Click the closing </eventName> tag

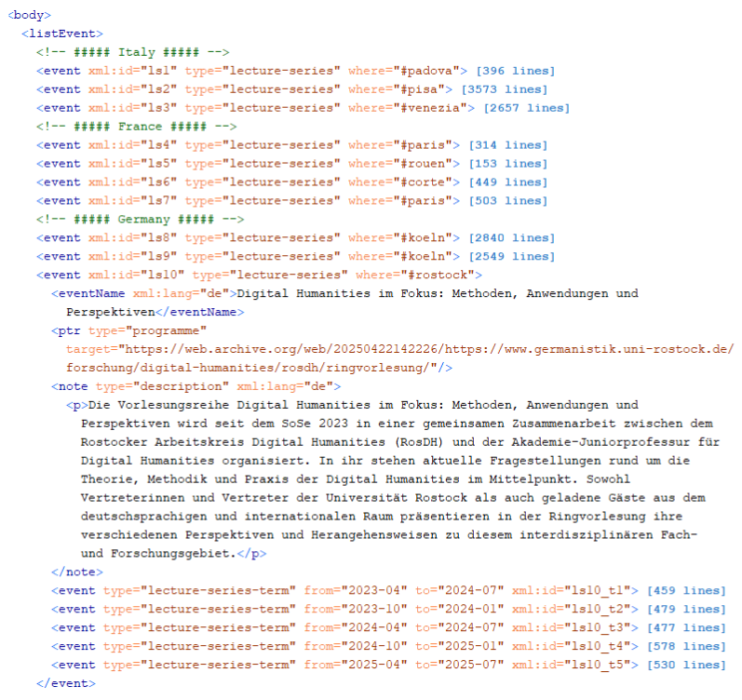click(199, 313)
